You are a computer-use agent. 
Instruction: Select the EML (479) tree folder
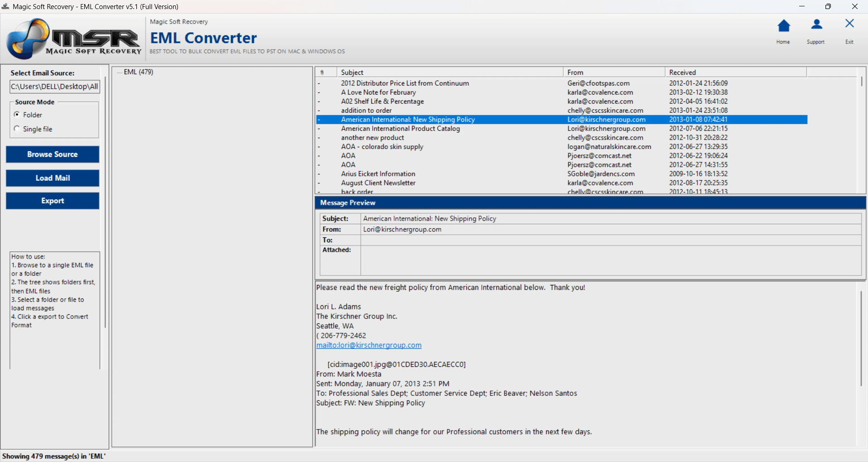pos(139,72)
